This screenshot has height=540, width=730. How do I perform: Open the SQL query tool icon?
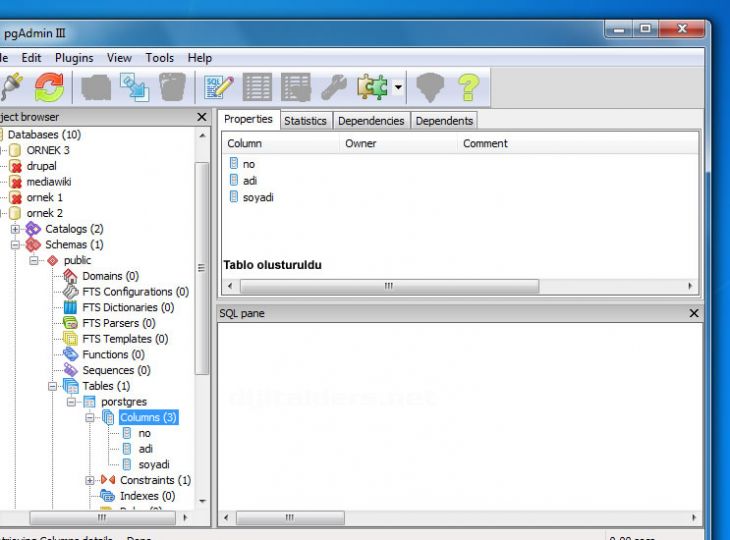tap(219, 87)
